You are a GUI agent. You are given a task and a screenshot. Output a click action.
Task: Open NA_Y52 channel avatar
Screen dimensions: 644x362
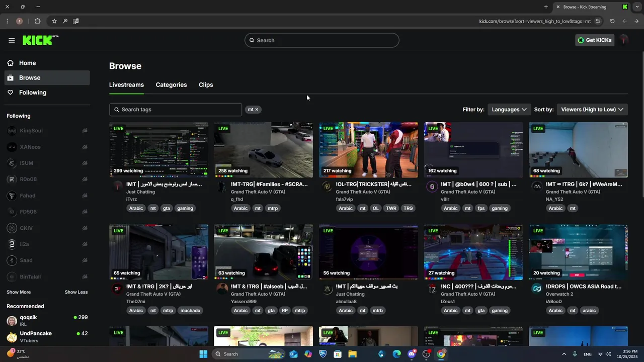pos(537,187)
